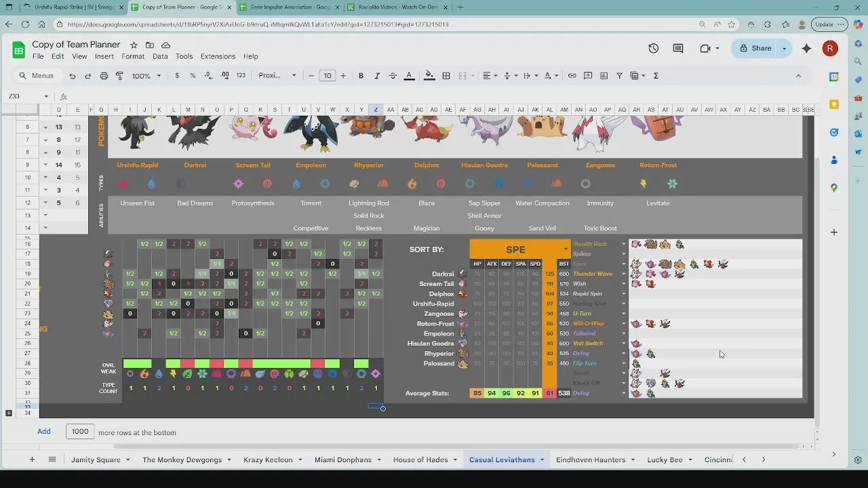
Task: Open the horizontal align dropdown
Action: (489, 76)
